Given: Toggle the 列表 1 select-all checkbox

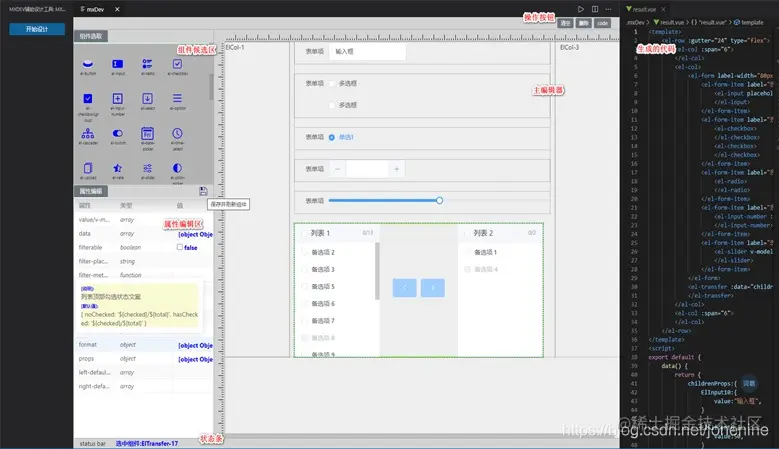Looking at the screenshot, I should [x=304, y=233].
